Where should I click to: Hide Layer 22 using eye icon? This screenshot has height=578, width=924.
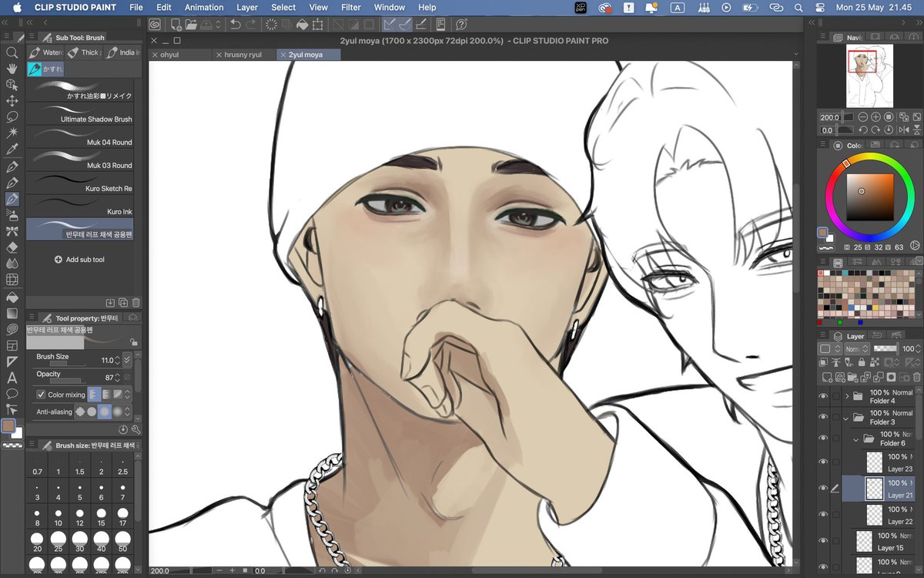(823, 515)
